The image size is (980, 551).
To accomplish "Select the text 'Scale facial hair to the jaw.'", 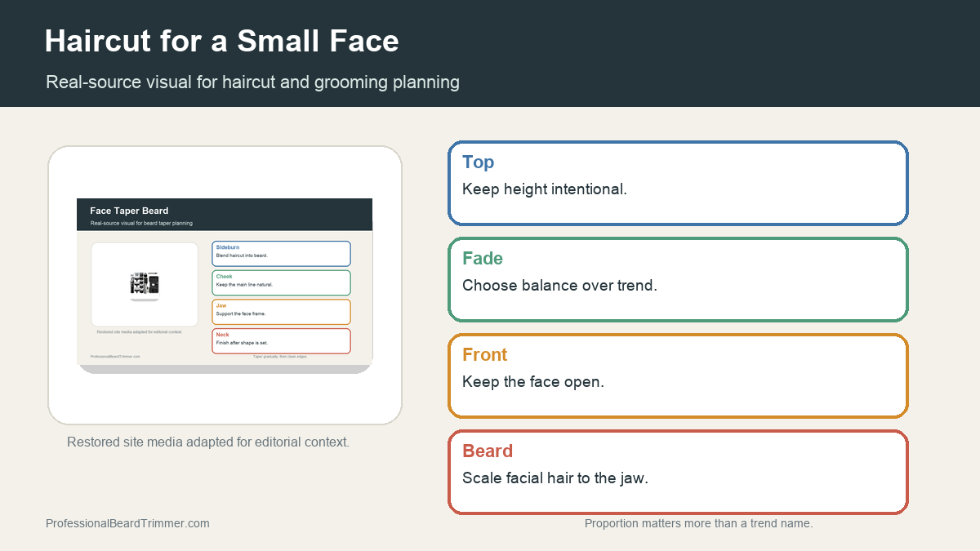I will pyautogui.click(x=555, y=478).
